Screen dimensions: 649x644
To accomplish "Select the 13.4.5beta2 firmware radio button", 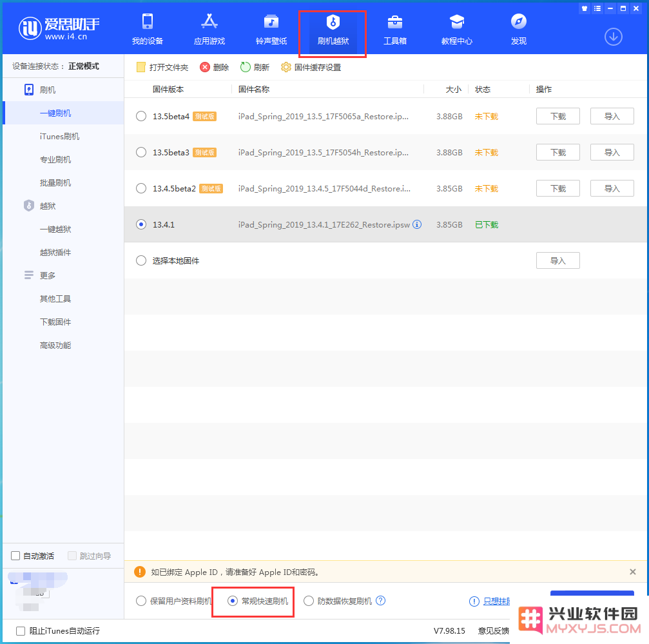I will (141, 188).
